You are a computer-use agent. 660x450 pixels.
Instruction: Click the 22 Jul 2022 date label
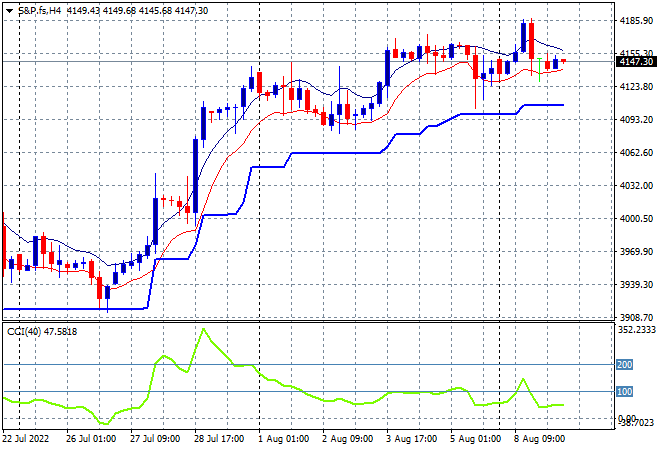click(x=25, y=439)
